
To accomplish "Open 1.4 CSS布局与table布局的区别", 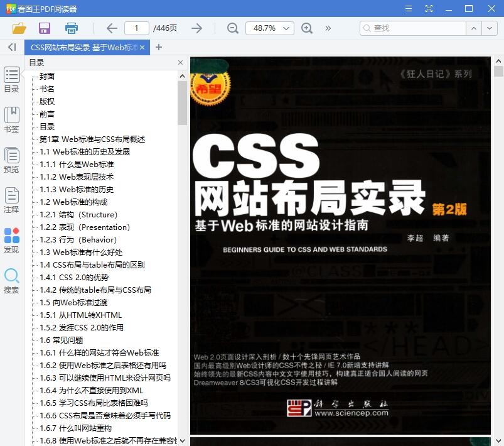I will pos(92,264).
